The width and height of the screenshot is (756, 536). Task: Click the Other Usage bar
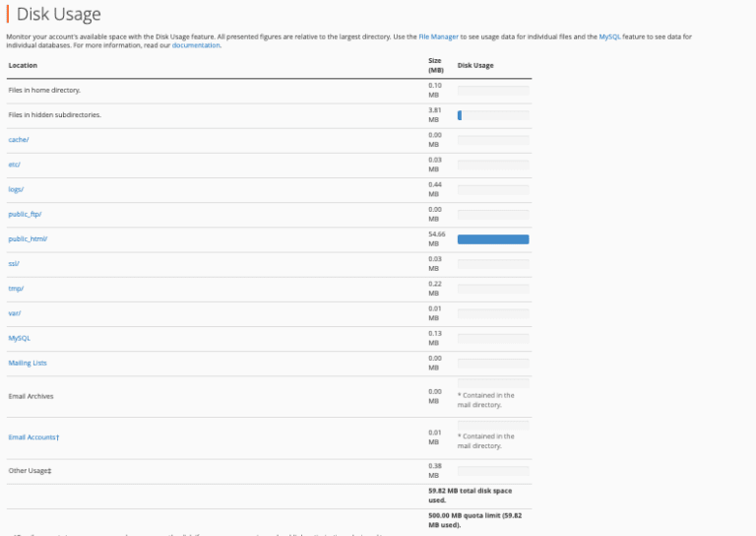(493, 471)
